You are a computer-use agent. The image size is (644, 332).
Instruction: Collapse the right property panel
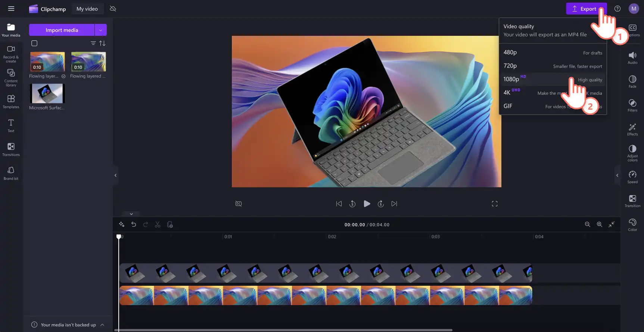point(617,175)
